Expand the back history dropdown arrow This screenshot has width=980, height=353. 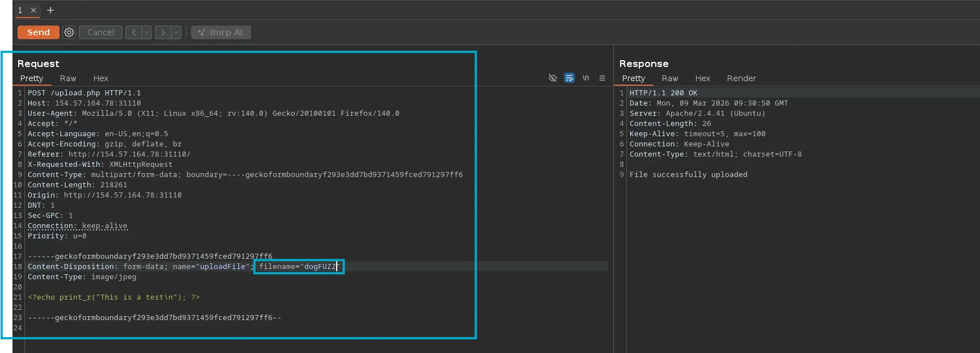point(147,32)
